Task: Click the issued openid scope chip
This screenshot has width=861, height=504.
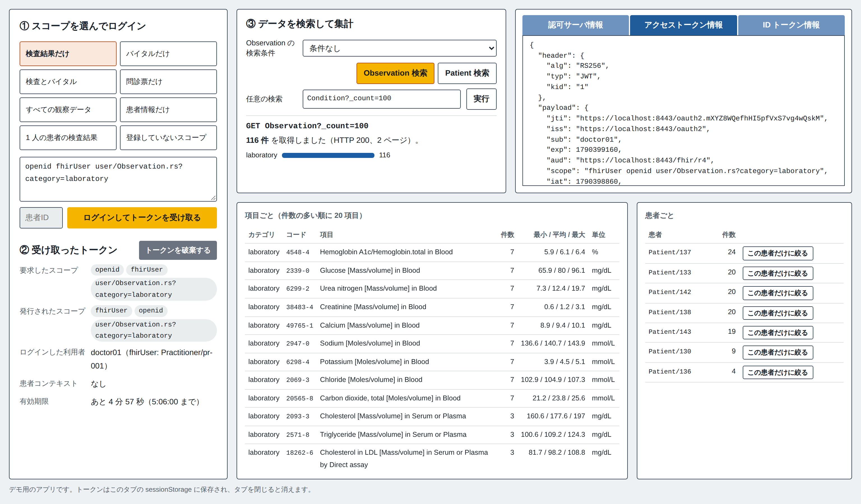Action: pos(151,311)
